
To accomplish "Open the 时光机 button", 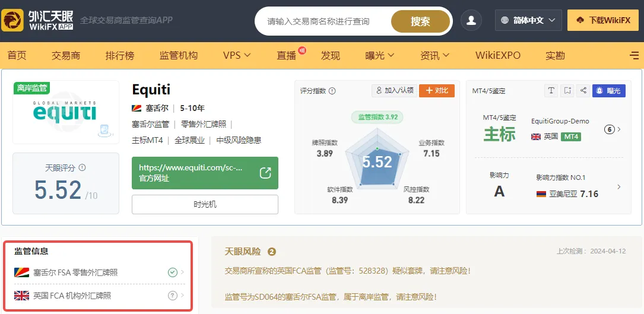I will coord(205,204).
